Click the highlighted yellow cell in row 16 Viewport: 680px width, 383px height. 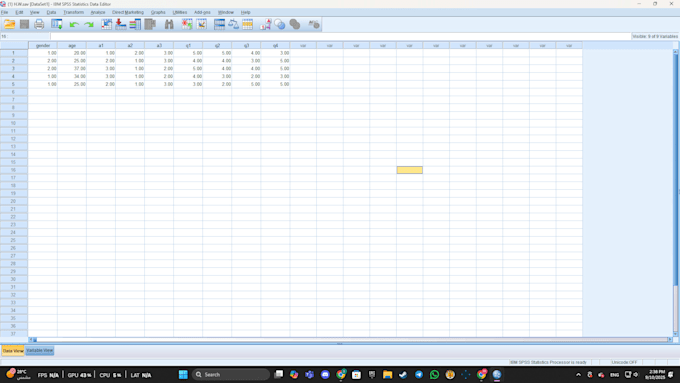(409, 170)
